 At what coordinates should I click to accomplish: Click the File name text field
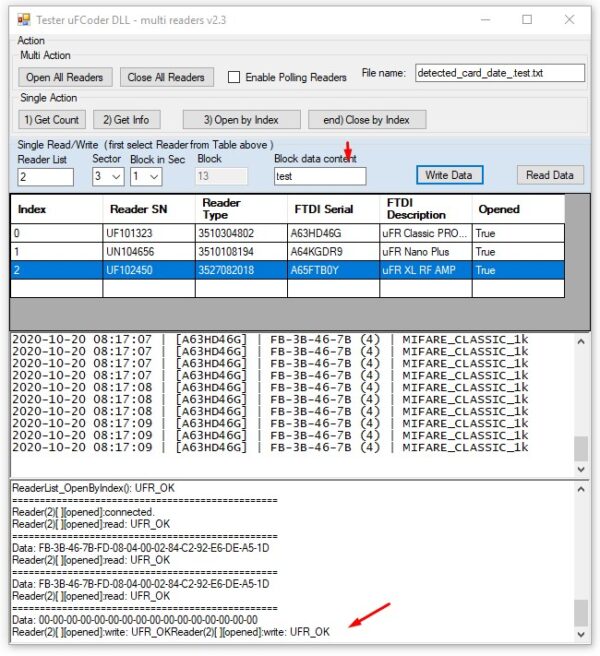pyautogui.click(x=499, y=73)
